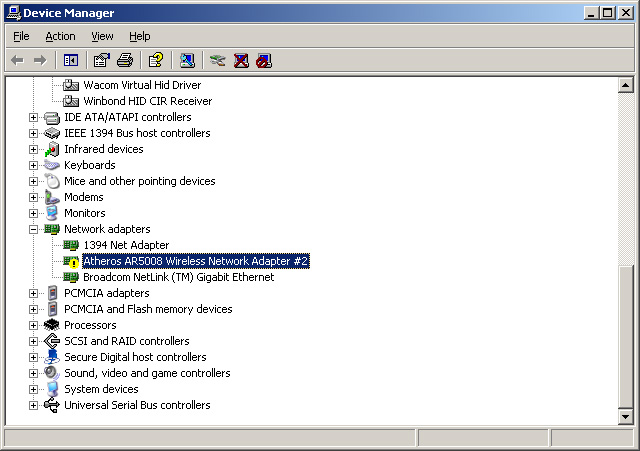Expand the Processors node

coord(33,325)
